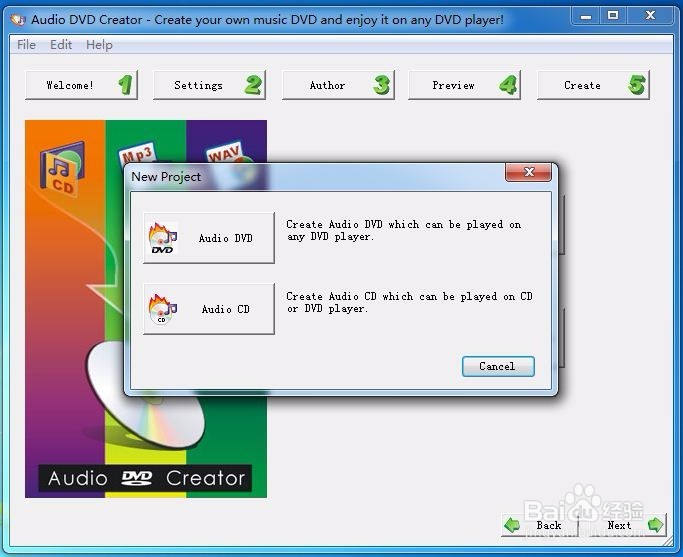
Task: Click the flaming DVD disc icon
Action: tap(162, 238)
